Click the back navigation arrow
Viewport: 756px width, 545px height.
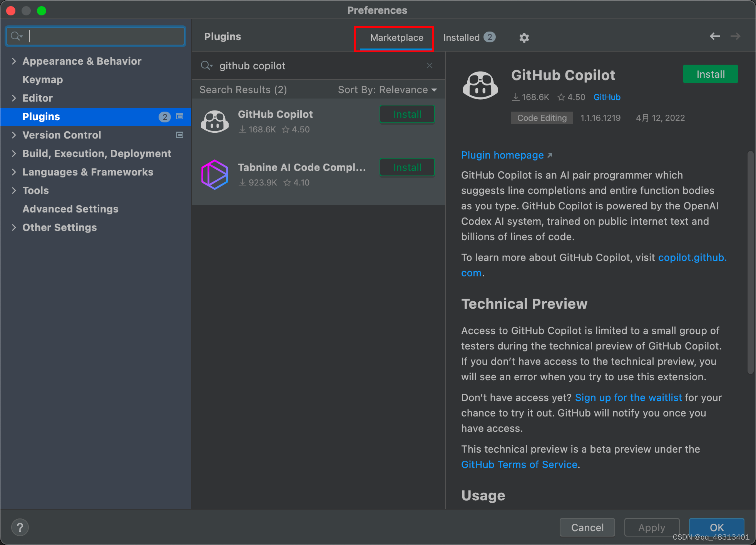[x=714, y=36]
